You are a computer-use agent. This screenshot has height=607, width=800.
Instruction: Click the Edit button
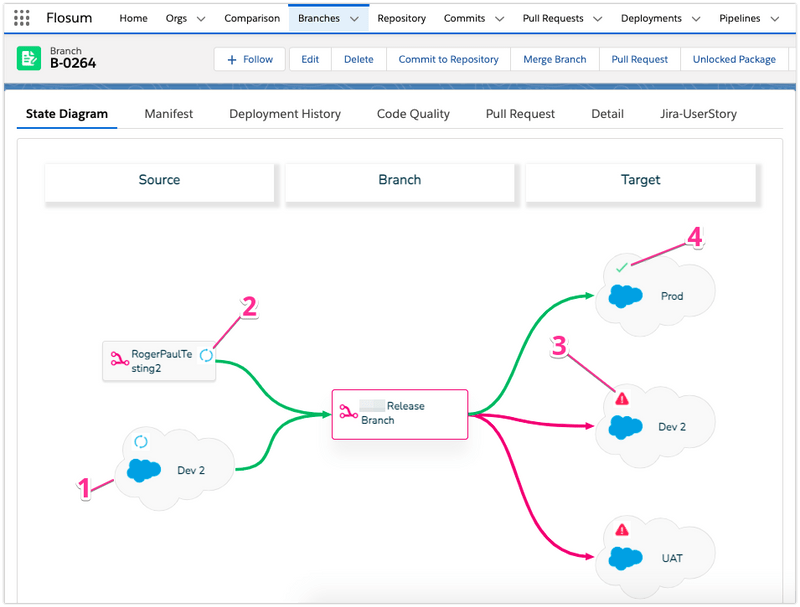click(310, 59)
